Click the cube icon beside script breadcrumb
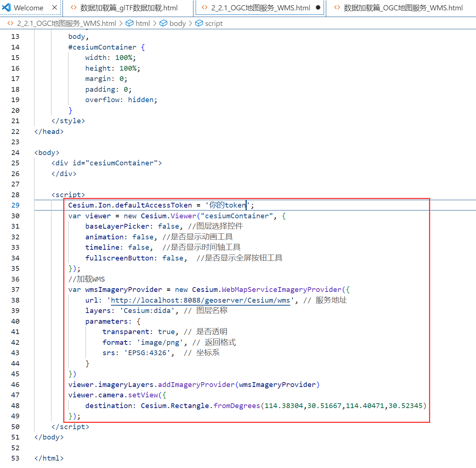476x468 pixels. 199,23
